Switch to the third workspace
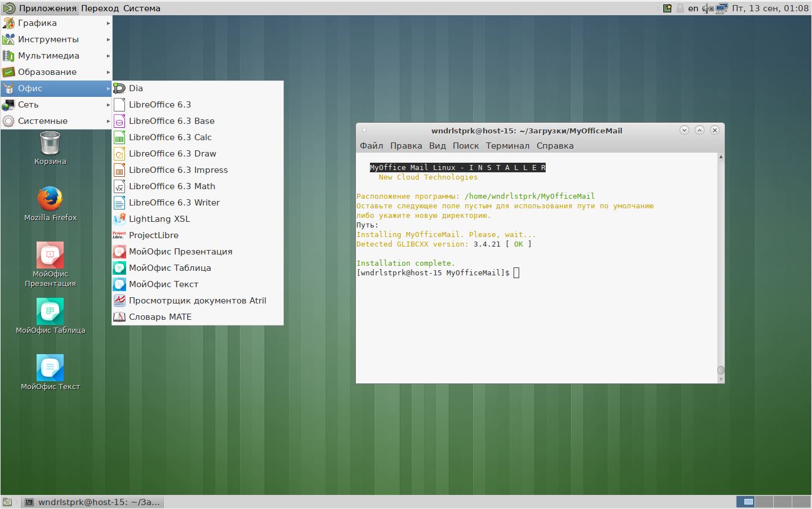This screenshot has height=509, width=812. tap(782, 502)
